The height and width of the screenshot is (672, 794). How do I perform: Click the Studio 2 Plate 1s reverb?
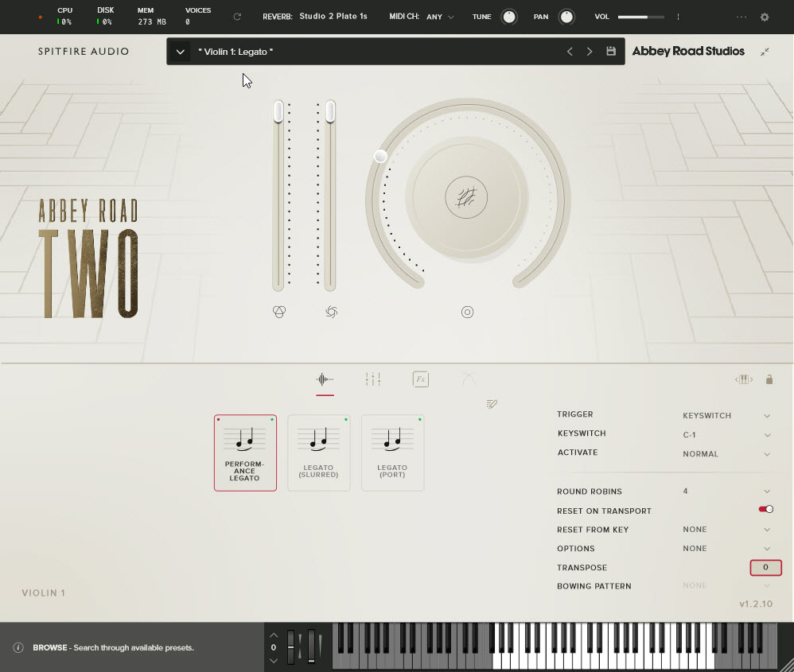[333, 17]
